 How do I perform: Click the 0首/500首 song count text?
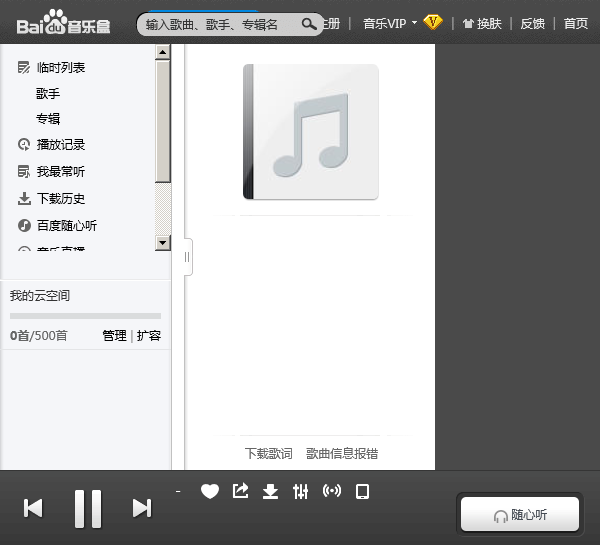click(39, 336)
